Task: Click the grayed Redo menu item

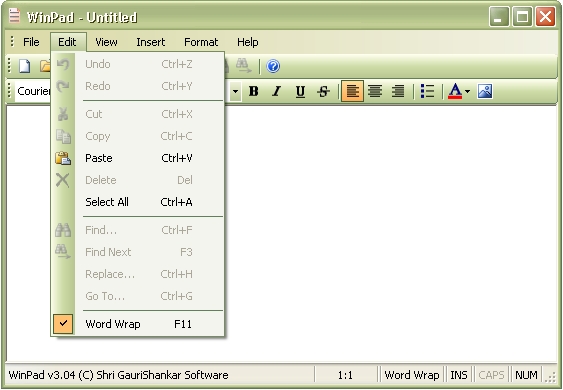Action: click(x=138, y=86)
